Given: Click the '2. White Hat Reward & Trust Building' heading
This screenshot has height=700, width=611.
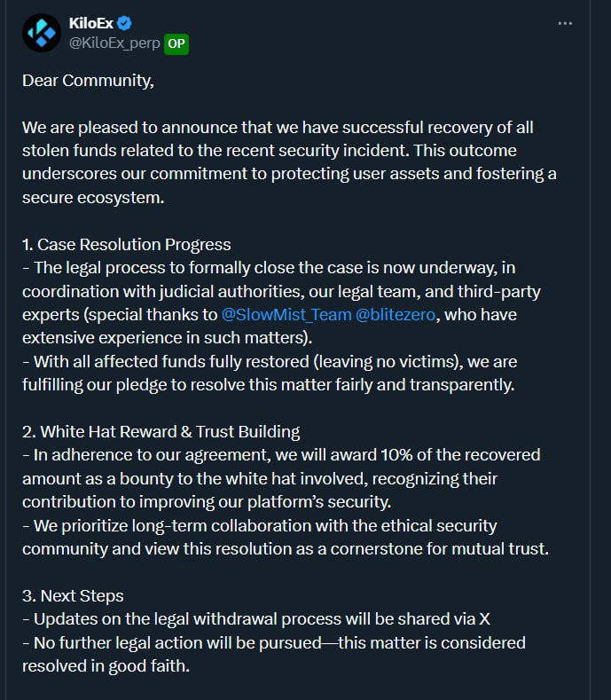Looking at the screenshot, I should click(161, 432).
